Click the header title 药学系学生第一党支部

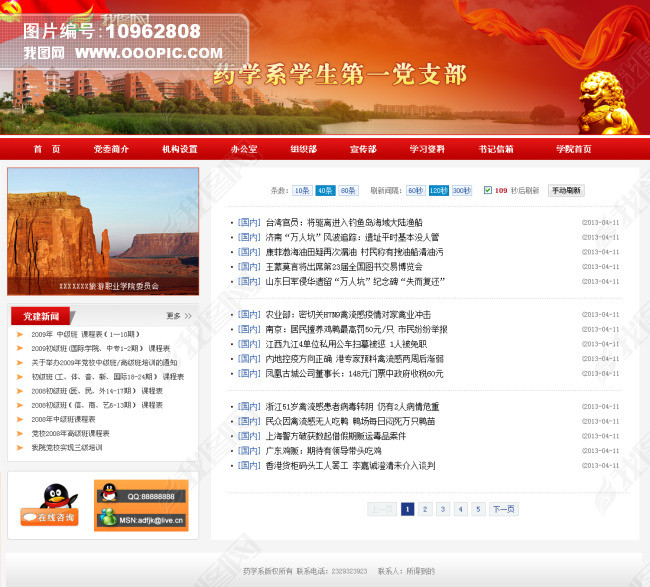[340, 75]
